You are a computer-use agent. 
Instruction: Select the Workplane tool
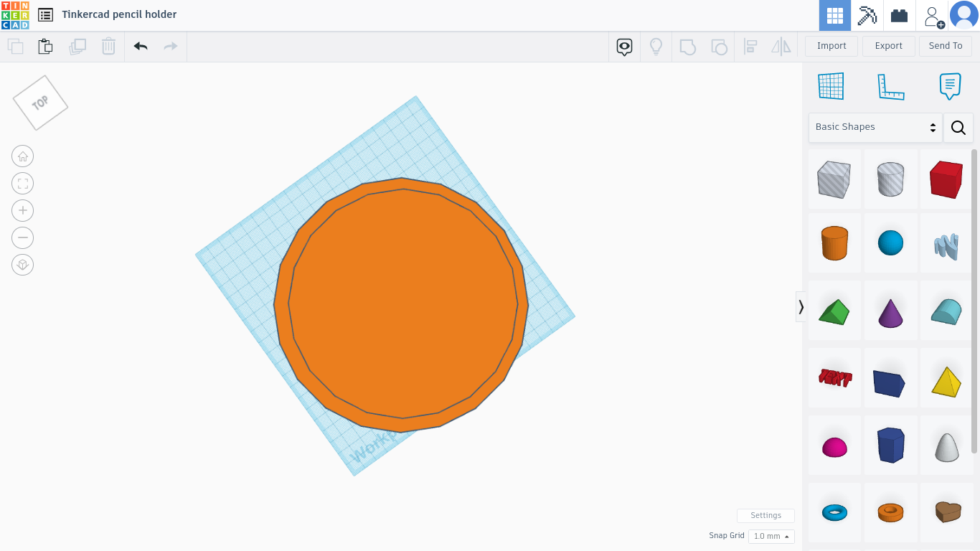(831, 87)
